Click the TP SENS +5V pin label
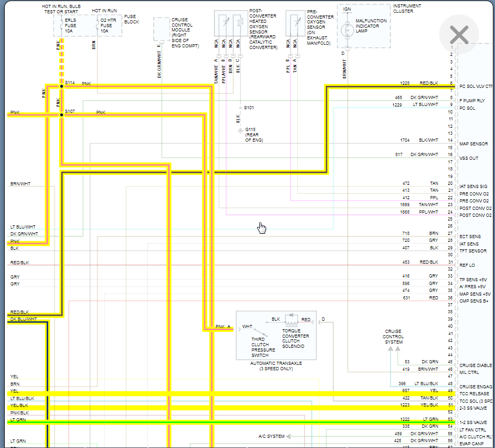The width and height of the screenshot is (495, 448). coord(473,280)
